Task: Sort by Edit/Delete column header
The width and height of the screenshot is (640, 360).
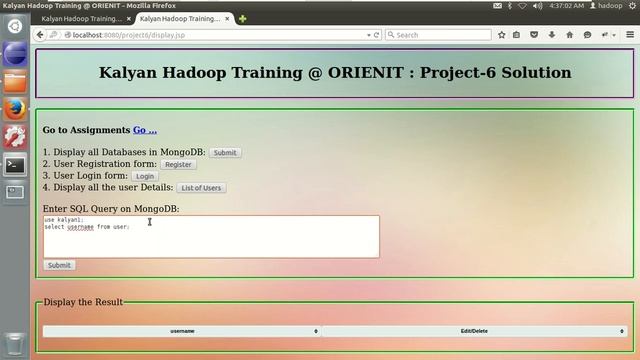Action: [474, 331]
